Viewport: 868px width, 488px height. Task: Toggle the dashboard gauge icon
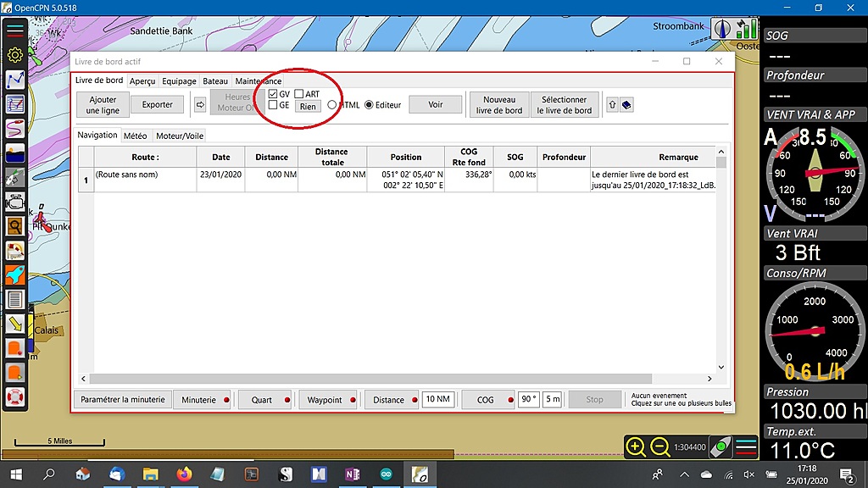coord(15,251)
